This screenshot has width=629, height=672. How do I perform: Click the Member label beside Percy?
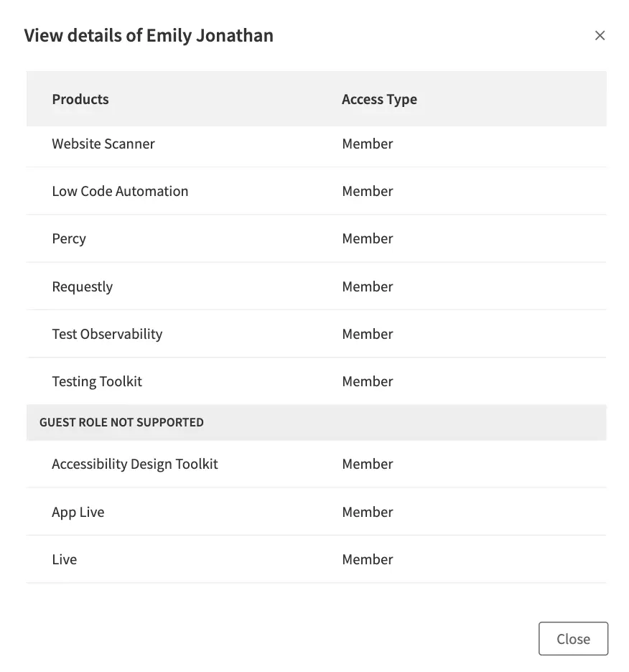[x=367, y=238]
